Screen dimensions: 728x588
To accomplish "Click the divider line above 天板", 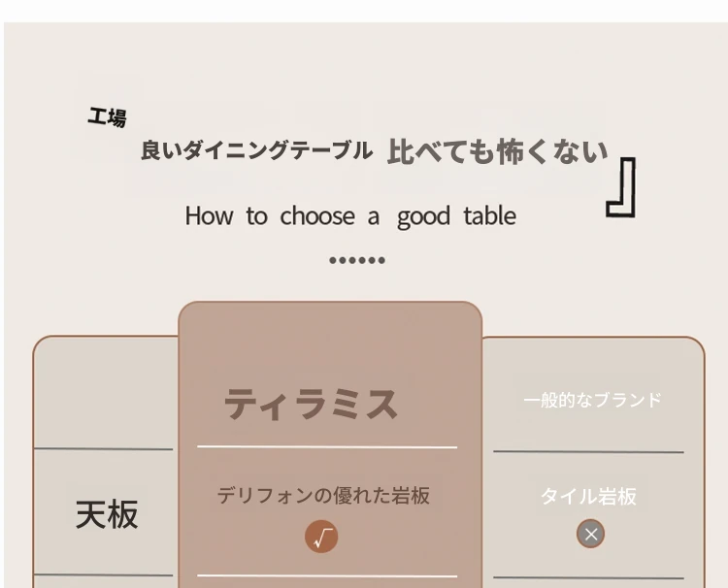I will (x=104, y=449).
